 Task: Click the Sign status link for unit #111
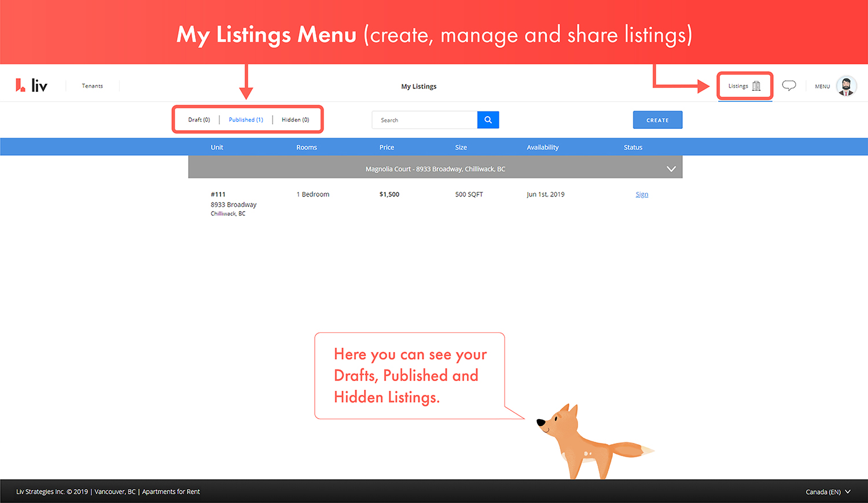tap(642, 194)
